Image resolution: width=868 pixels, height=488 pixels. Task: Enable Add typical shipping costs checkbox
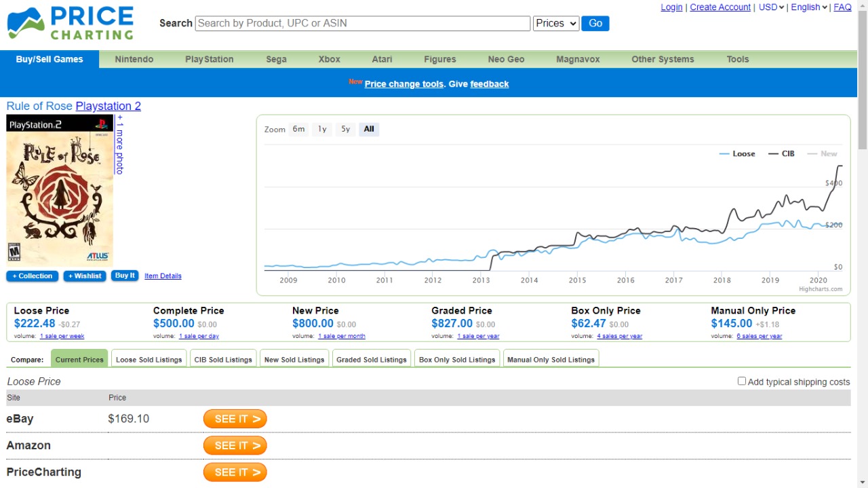742,381
